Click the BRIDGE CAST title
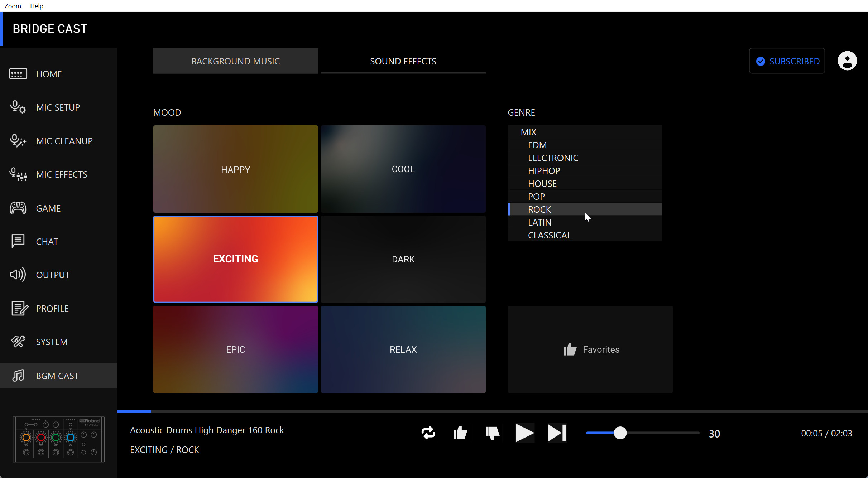Screen dimensions: 868x478 click(50, 29)
